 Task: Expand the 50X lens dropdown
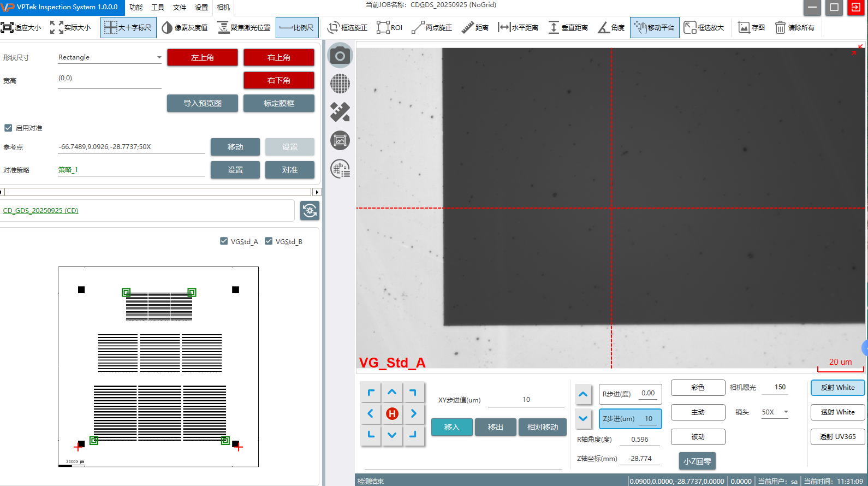[x=786, y=412]
